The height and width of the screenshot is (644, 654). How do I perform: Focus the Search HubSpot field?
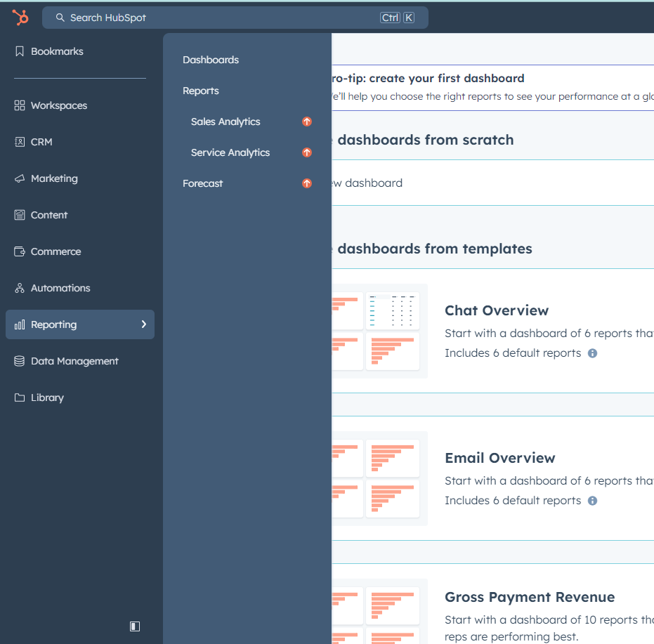click(235, 18)
